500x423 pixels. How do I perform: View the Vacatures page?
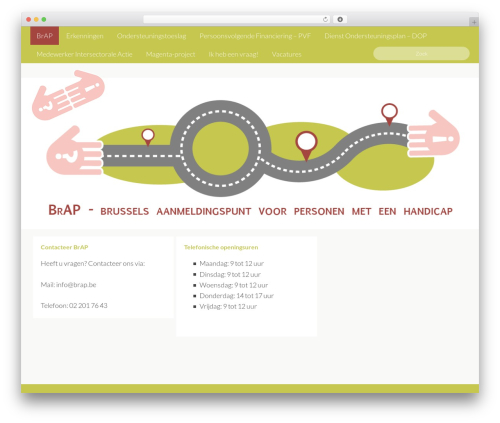pos(286,54)
